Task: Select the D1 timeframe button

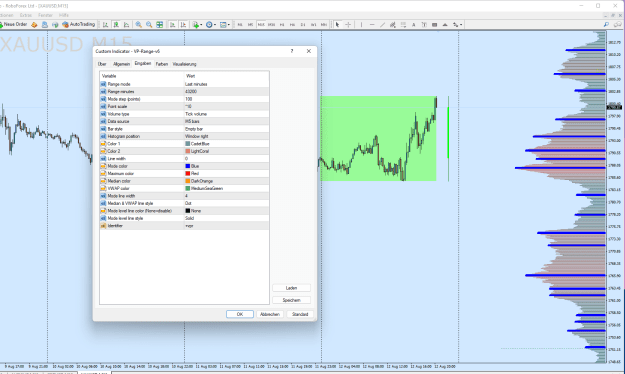Action: [303, 25]
